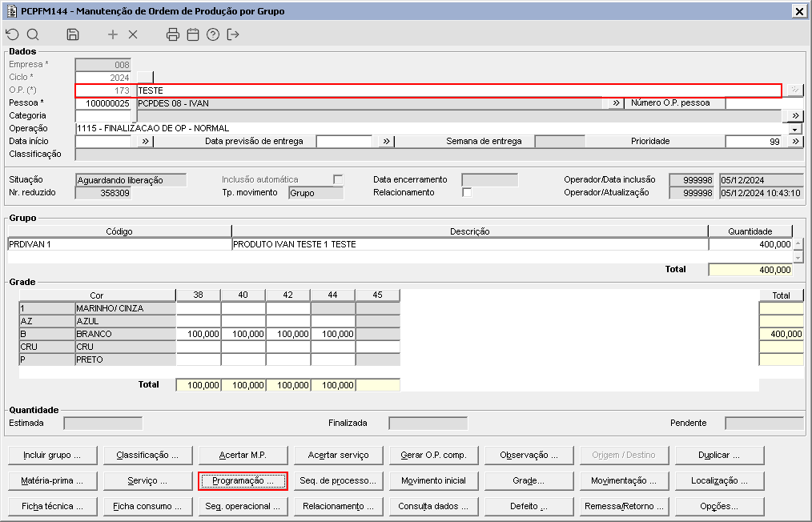This screenshot has width=812, height=522.
Task: Open lookup beside Data previsão de entrega
Action: [x=385, y=142]
